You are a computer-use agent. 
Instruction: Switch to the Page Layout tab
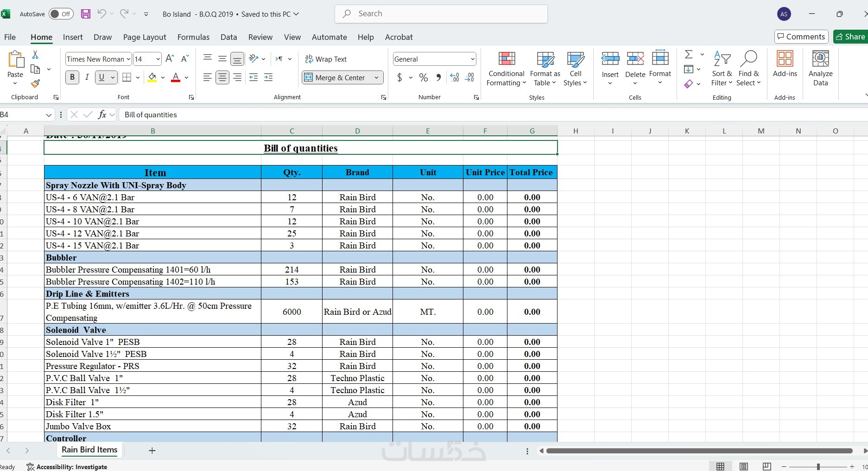[x=145, y=37]
